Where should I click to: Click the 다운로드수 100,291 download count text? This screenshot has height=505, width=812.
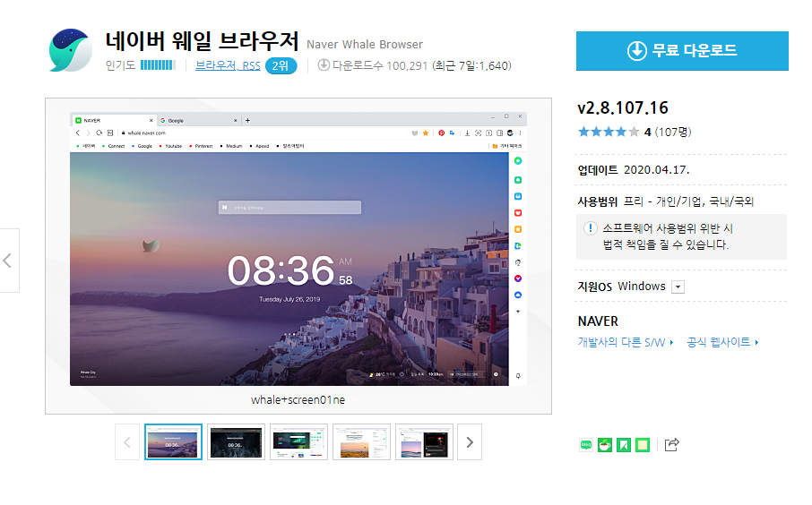pyautogui.click(x=380, y=65)
